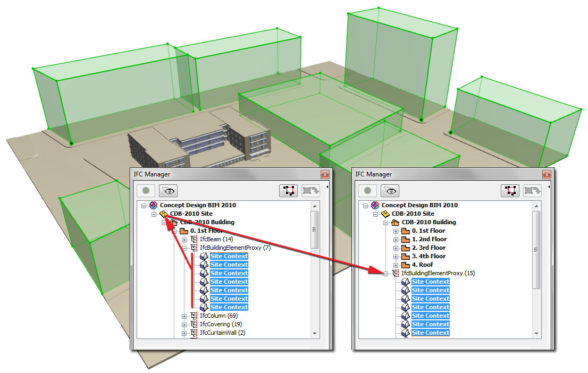Viewport: 588px width, 373px height.
Task: Click the select-elements polygon icon in left IFC Manager
Action: click(288, 191)
